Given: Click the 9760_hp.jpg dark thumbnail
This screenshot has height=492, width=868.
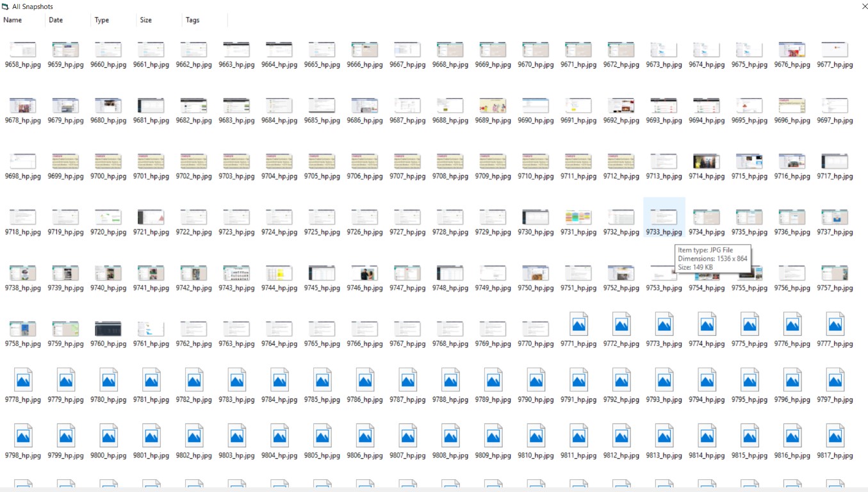Looking at the screenshot, I should click(108, 329).
